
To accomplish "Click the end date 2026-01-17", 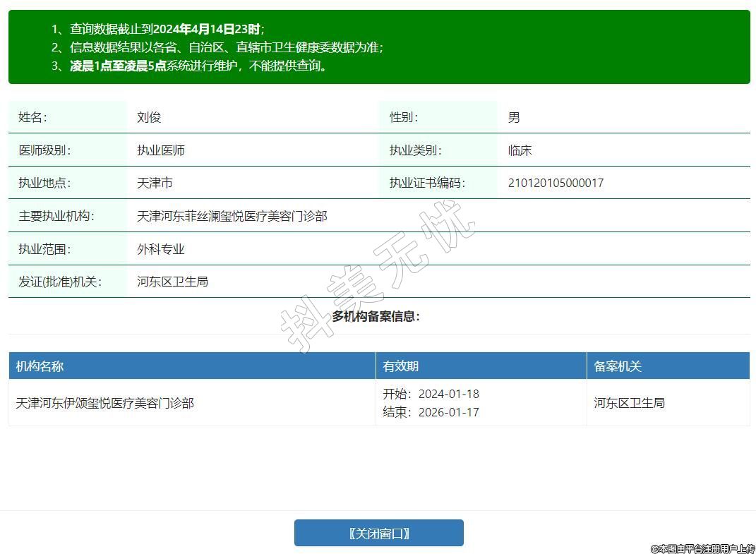I will coord(448,412).
